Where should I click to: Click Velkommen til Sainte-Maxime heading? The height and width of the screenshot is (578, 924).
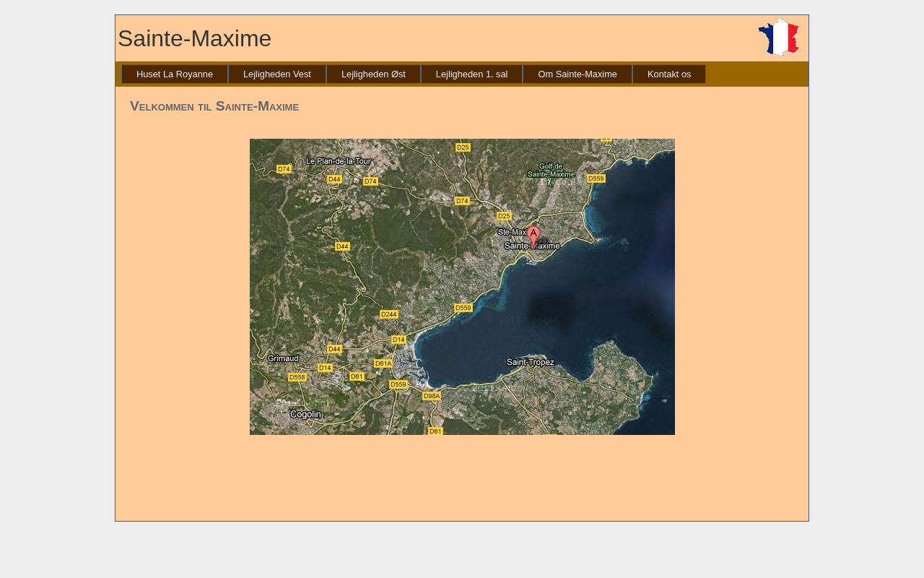point(214,106)
